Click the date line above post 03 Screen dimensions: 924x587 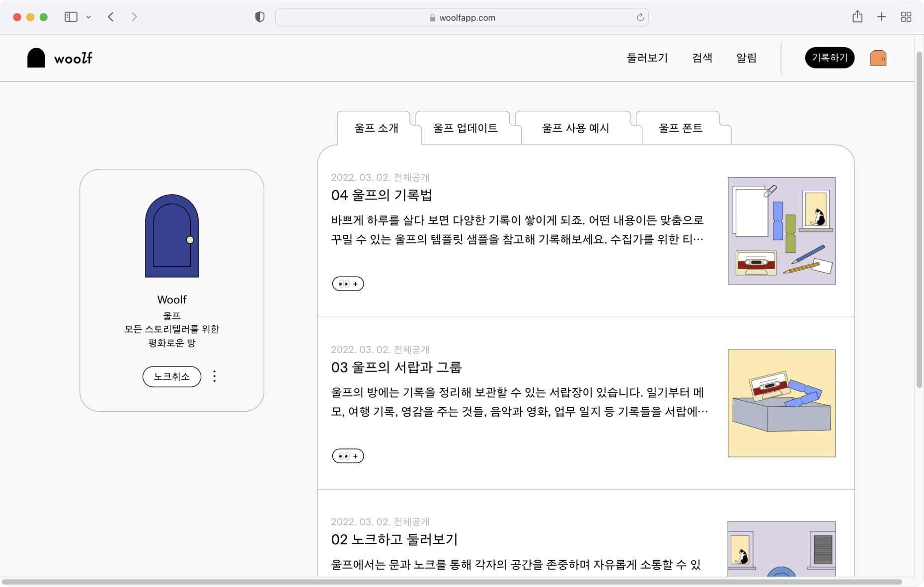pyautogui.click(x=380, y=350)
